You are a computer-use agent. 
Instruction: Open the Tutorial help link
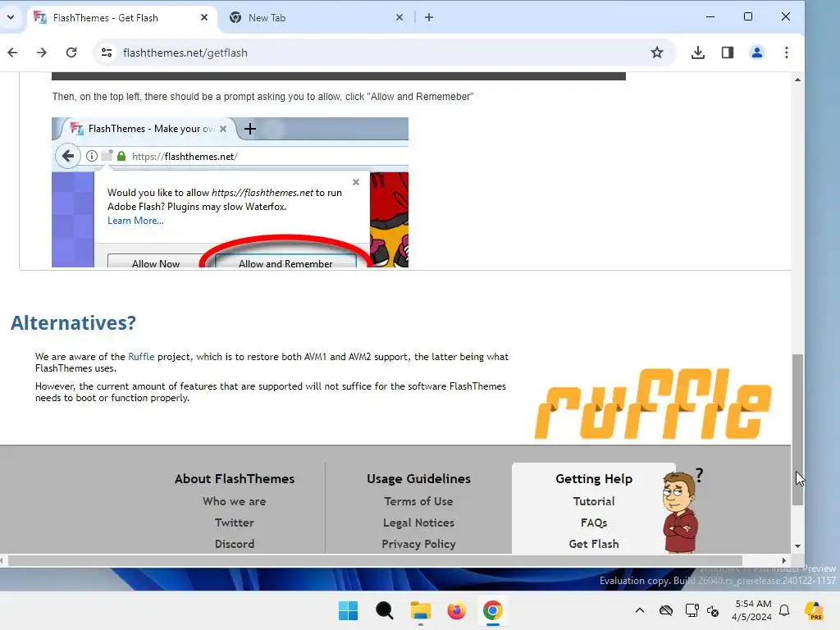[x=594, y=501]
